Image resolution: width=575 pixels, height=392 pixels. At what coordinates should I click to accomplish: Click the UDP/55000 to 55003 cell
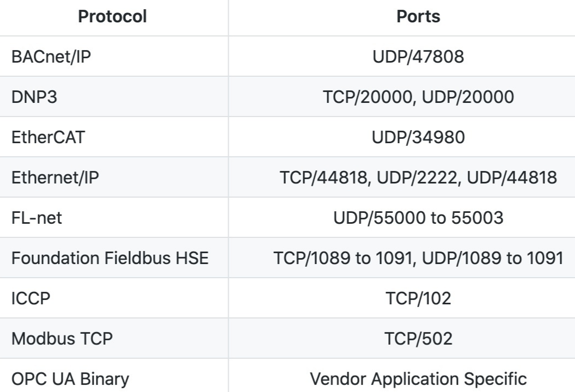click(x=418, y=217)
